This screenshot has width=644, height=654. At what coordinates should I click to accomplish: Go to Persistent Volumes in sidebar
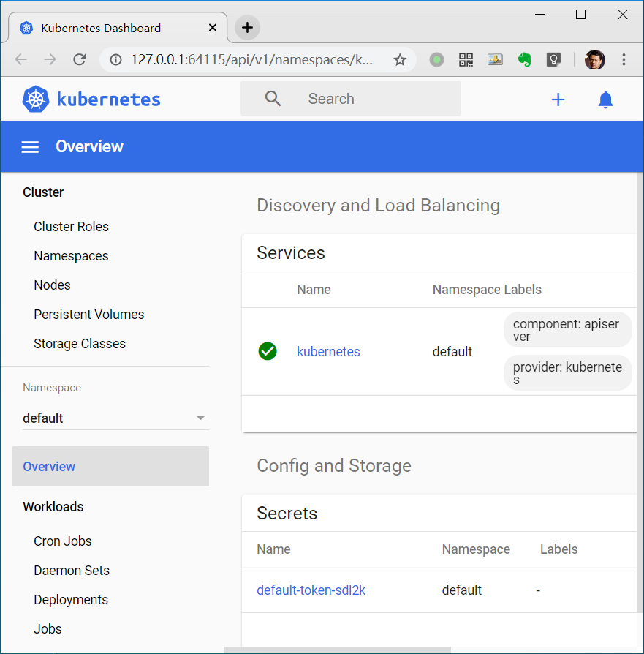(88, 315)
